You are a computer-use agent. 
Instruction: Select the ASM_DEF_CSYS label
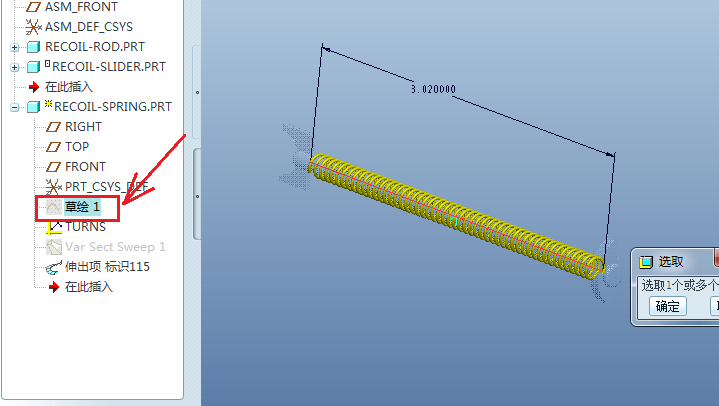(89, 27)
